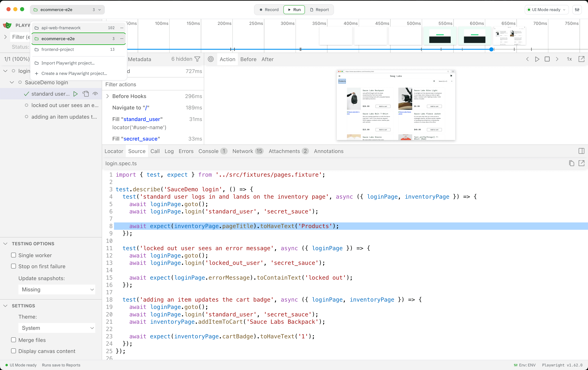Collapse the login file tree node
This screenshot has height=370, width=588.
[5, 71]
